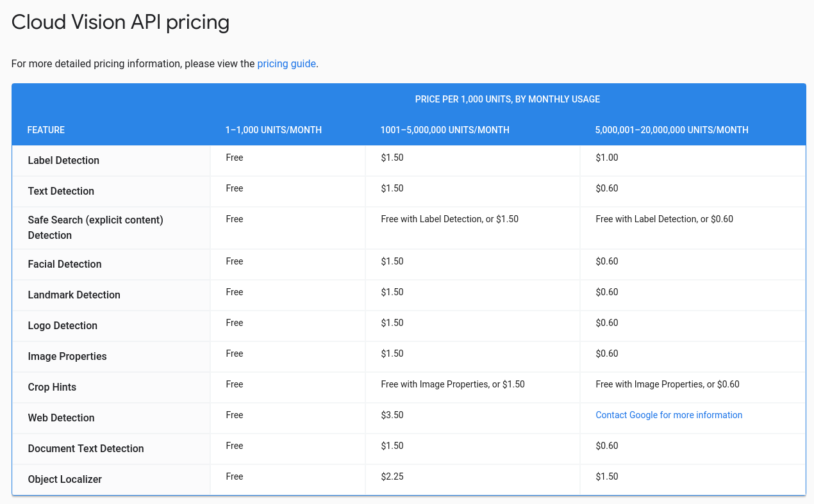
Task: Click the Price Per 1,000 Units header text
Action: click(507, 99)
